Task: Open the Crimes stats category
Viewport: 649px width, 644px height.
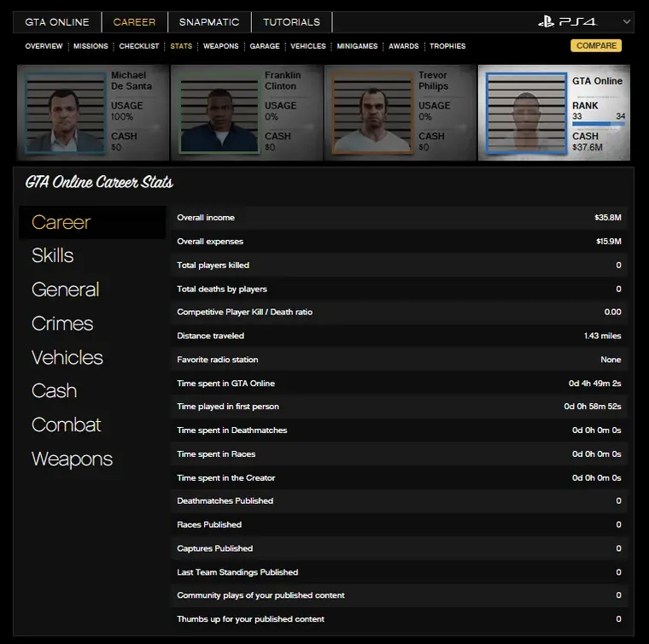Action: click(62, 323)
